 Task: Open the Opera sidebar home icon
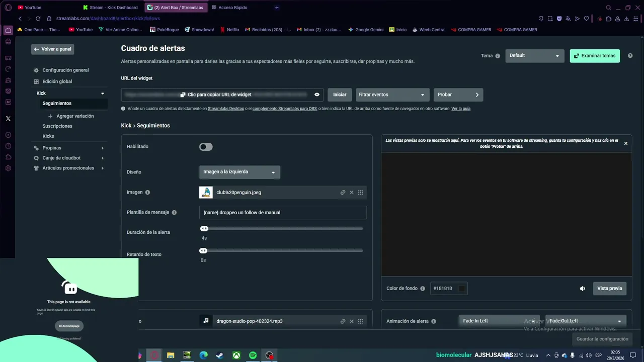tap(8, 30)
